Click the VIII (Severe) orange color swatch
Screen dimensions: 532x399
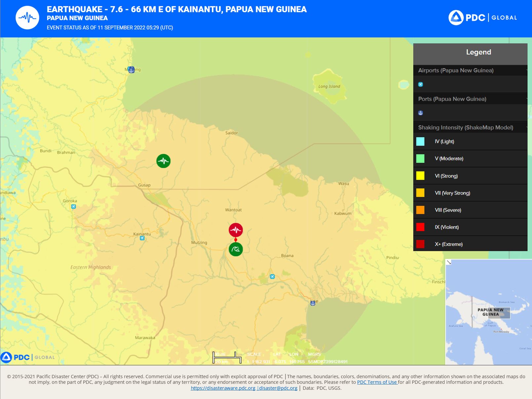[x=420, y=210]
